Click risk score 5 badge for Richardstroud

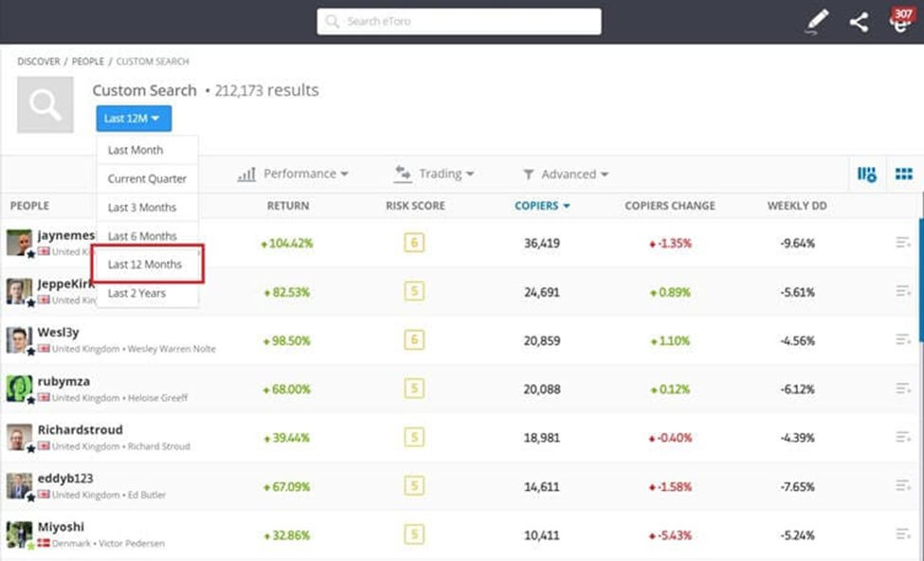(414, 437)
